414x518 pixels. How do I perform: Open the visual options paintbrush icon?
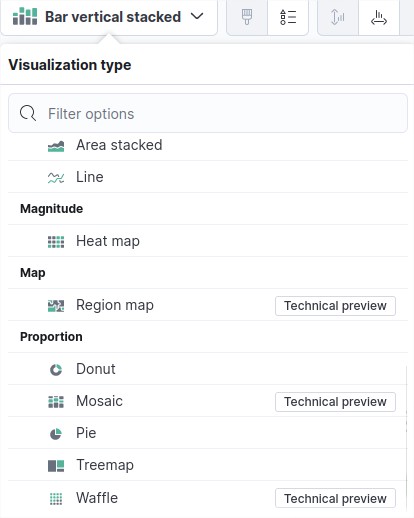tap(247, 17)
